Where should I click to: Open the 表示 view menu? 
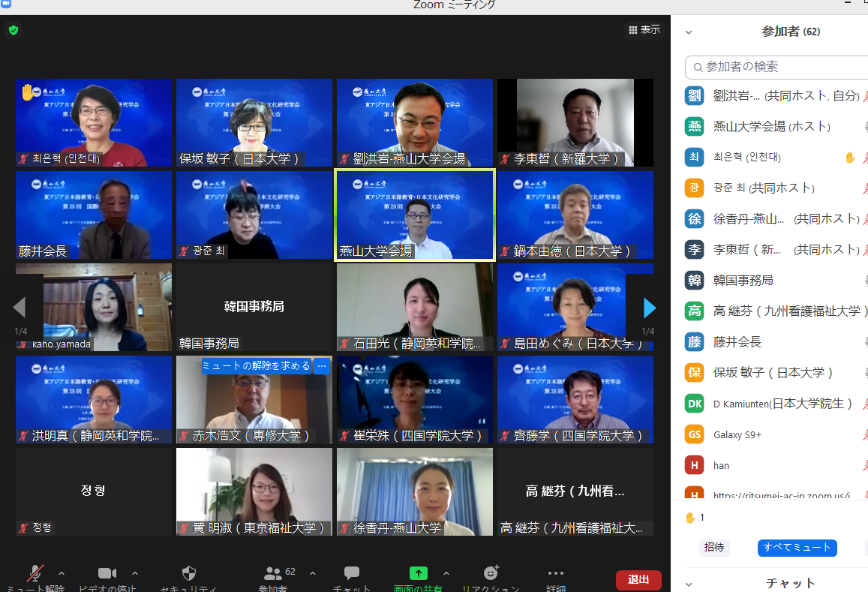point(644,30)
